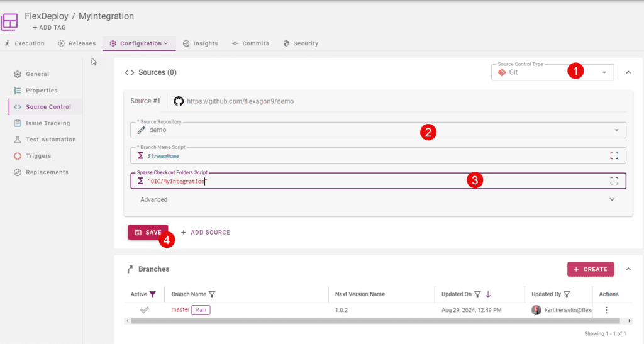Click the Sparse Checkout Folders Script field

[x=378, y=181]
